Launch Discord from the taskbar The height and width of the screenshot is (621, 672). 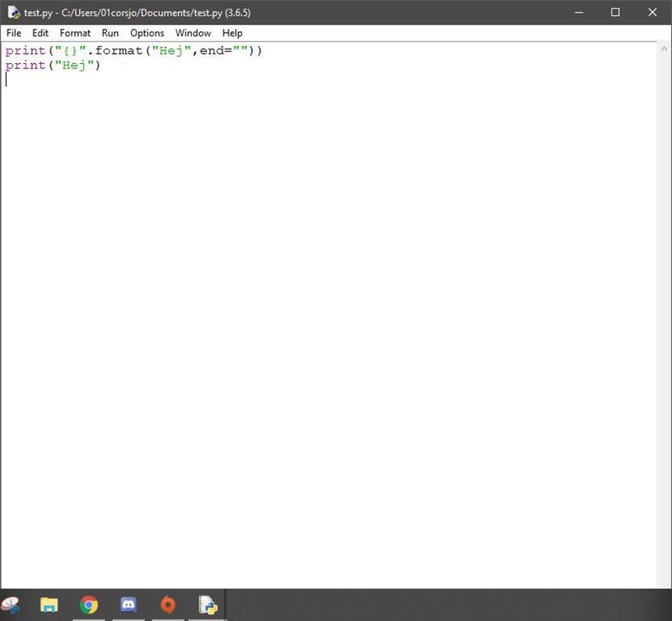click(128, 604)
